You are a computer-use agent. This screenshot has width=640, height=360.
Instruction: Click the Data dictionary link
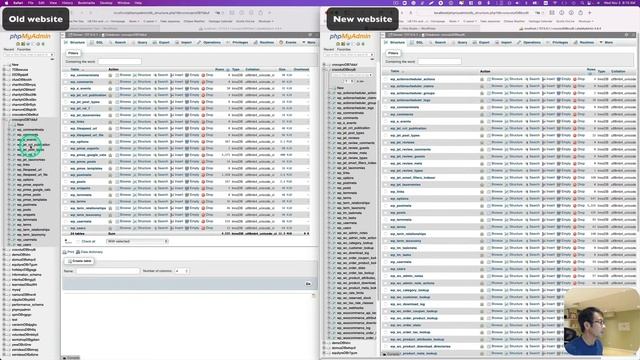[x=89, y=252]
